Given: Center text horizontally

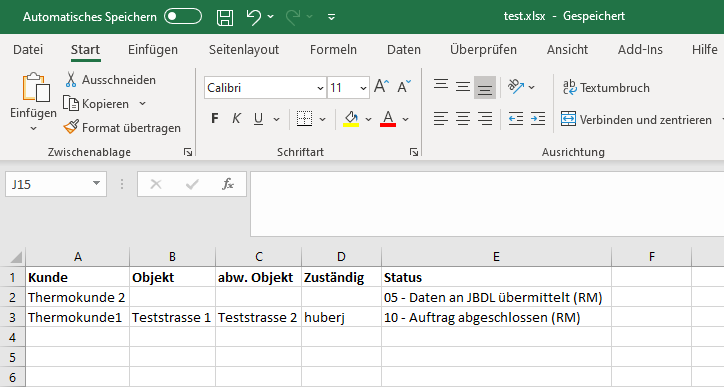Looking at the screenshot, I should [x=463, y=119].
